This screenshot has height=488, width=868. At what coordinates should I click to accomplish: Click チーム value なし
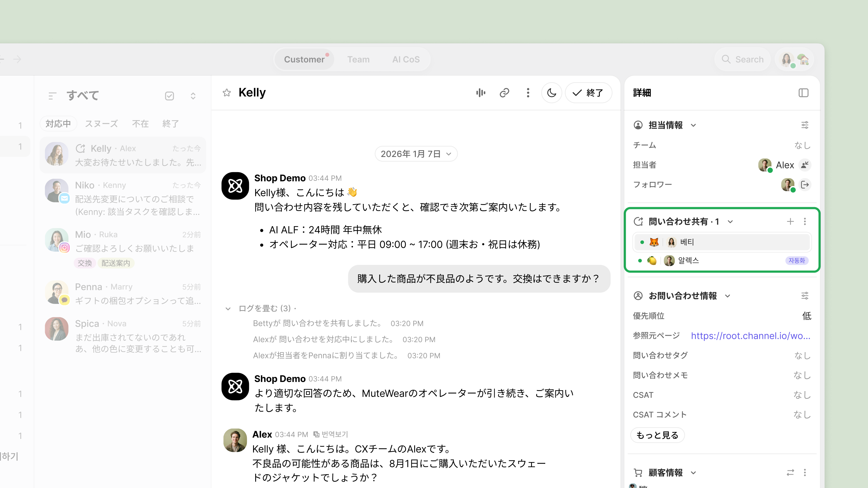(x=802, y=145)
